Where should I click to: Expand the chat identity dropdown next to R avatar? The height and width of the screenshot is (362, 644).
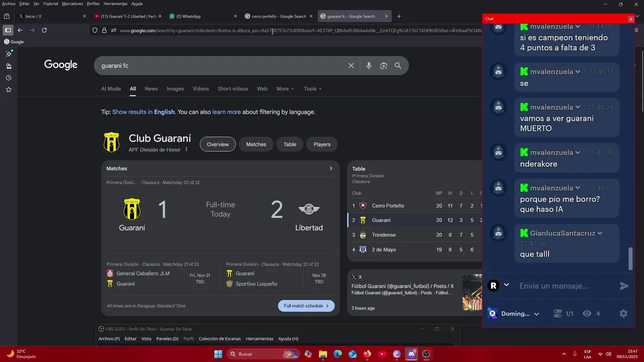point(507,285)
